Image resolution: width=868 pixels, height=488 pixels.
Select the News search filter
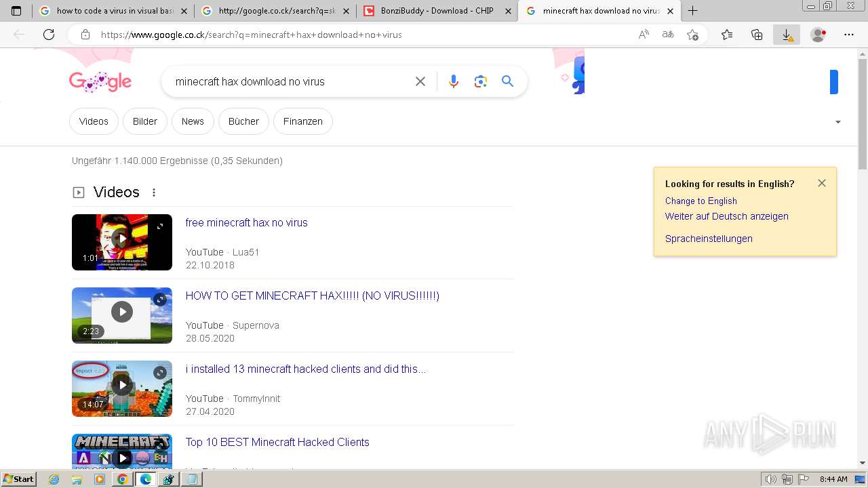coord(193,121)
